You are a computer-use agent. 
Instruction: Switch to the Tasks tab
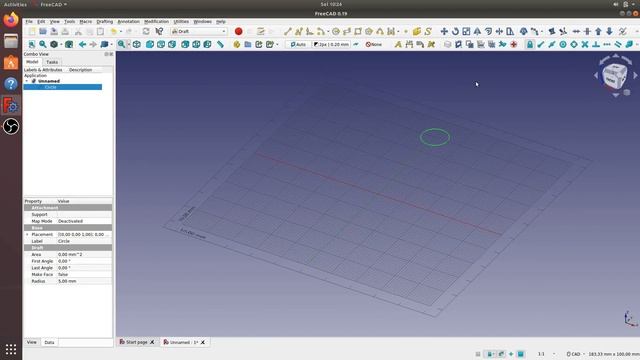52,62
